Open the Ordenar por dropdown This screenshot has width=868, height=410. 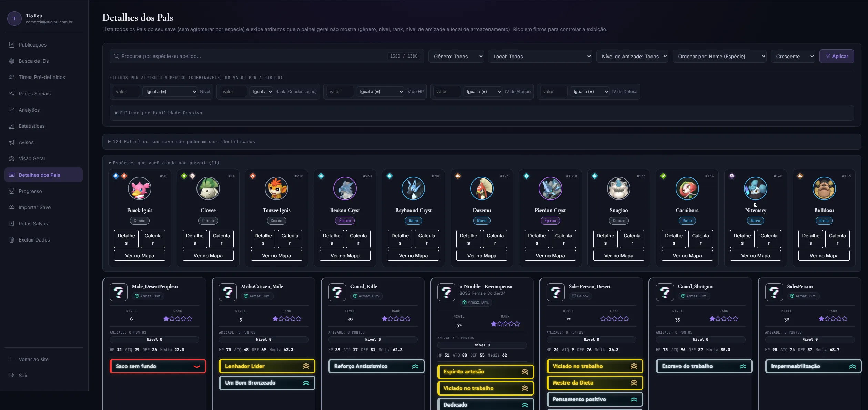pyautogui.click(x=719, y=56)
